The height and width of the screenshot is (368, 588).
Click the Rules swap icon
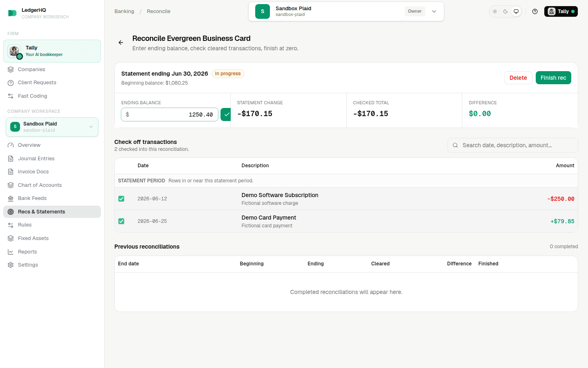[x=11, y=225]
